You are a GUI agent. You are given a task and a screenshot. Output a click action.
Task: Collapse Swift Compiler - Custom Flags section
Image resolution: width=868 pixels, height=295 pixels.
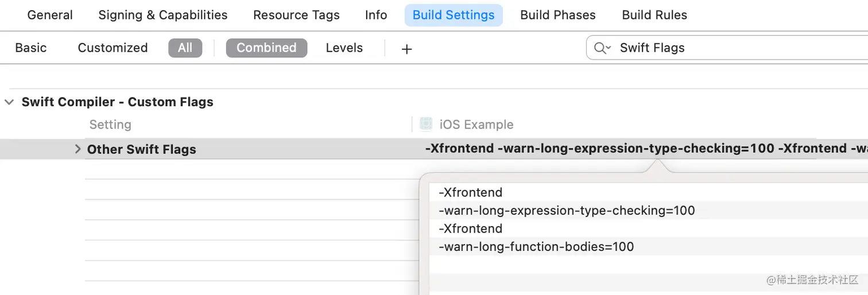point(9,102)
